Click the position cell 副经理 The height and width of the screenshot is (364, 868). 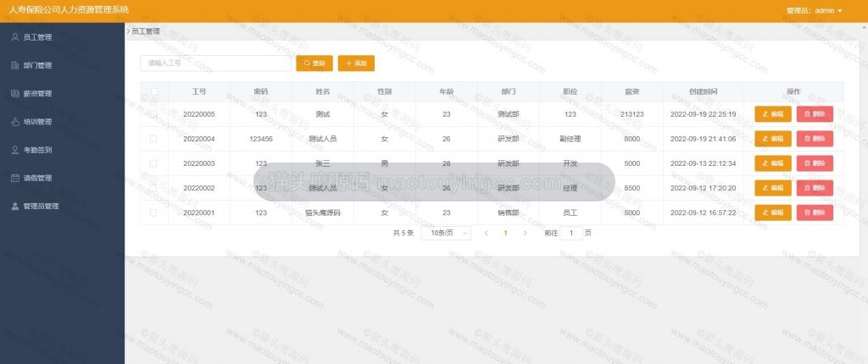pyautogui.click(x=570, y=139)
